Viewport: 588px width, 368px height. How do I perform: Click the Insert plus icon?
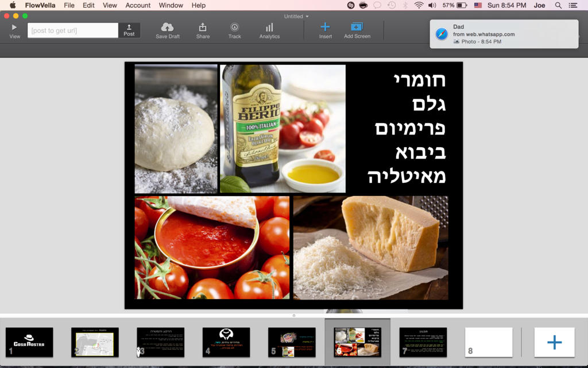click(325, 27)
